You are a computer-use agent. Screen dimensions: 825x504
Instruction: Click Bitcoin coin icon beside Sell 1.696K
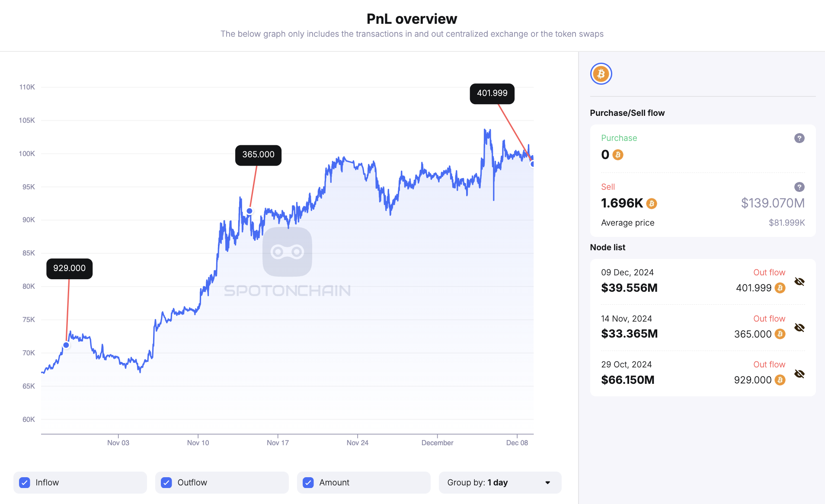tap(651, 204)
